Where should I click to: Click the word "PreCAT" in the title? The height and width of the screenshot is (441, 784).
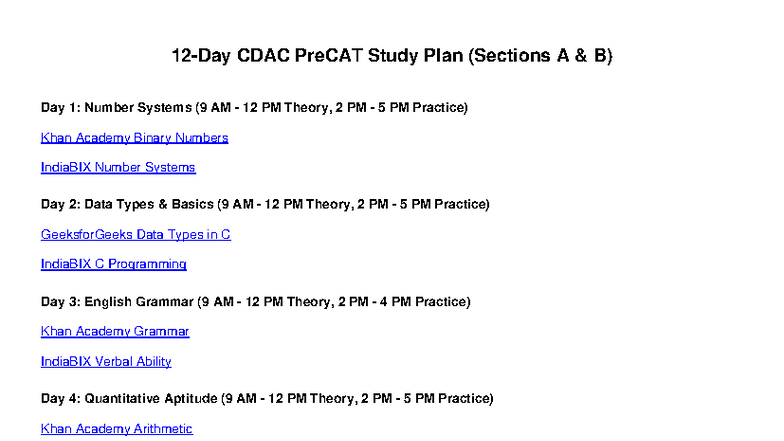328,57
